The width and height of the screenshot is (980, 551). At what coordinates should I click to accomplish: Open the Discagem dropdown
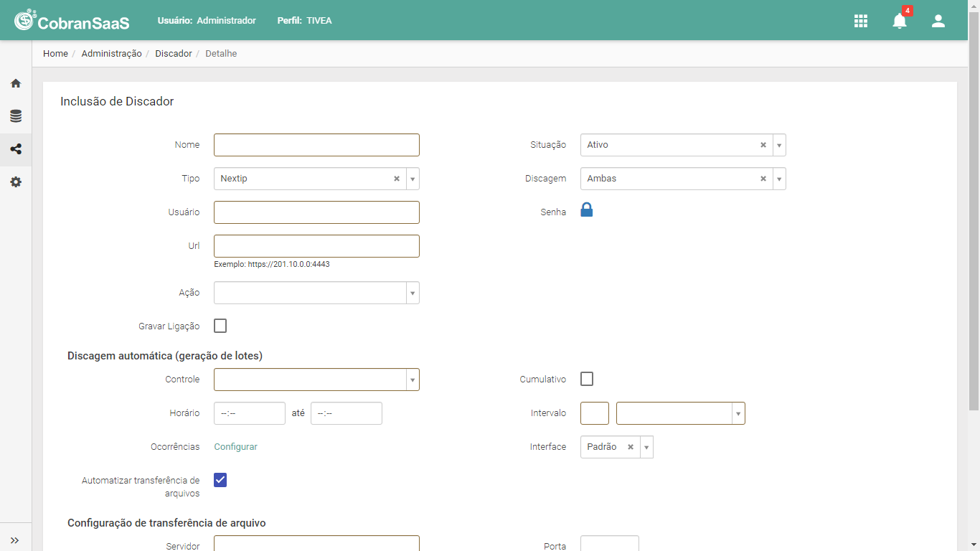tap(779, 179)
